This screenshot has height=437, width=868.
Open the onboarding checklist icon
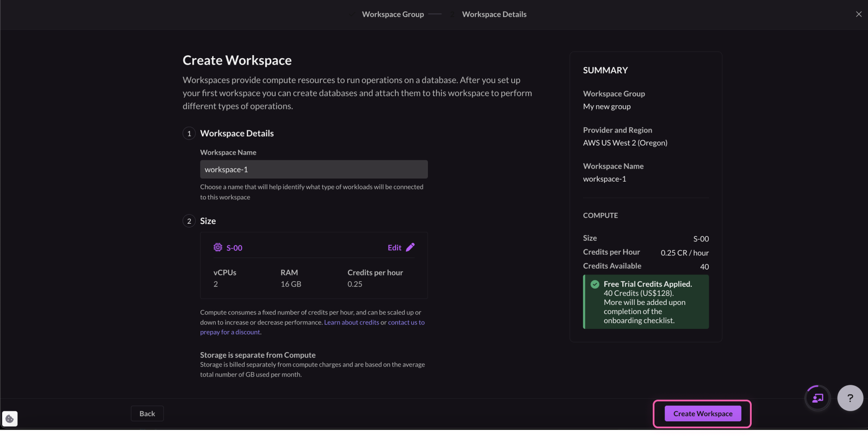[x=818, y=398]
